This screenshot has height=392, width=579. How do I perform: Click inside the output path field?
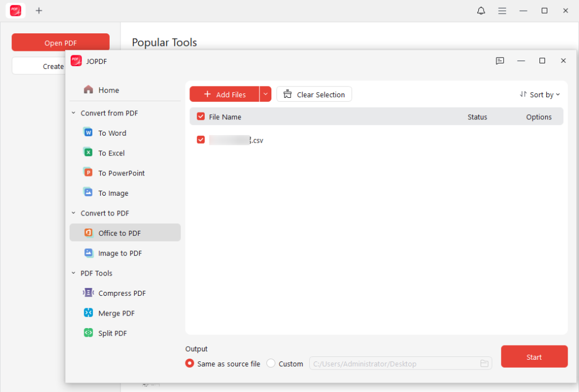(396, 364)
